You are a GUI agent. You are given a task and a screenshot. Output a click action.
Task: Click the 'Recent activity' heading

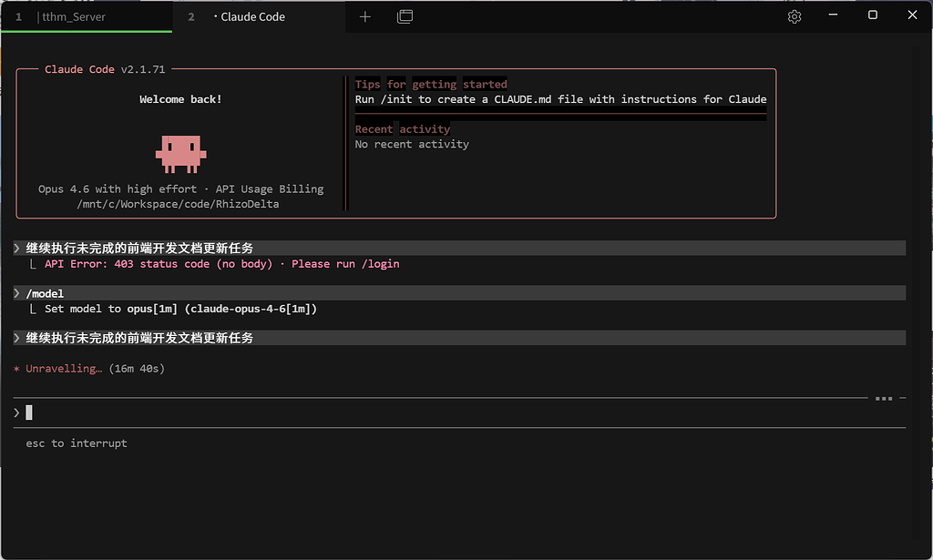pyautogui.click(x=403, y=129)
